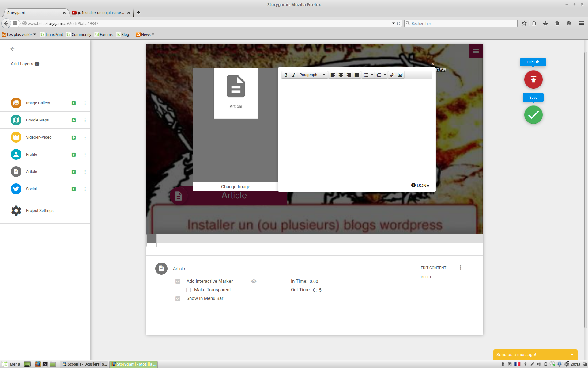Toggle Add Interactive Marker checkbox
The width and height of the screenshot is (588, 368).
click(x=178, y=281)
